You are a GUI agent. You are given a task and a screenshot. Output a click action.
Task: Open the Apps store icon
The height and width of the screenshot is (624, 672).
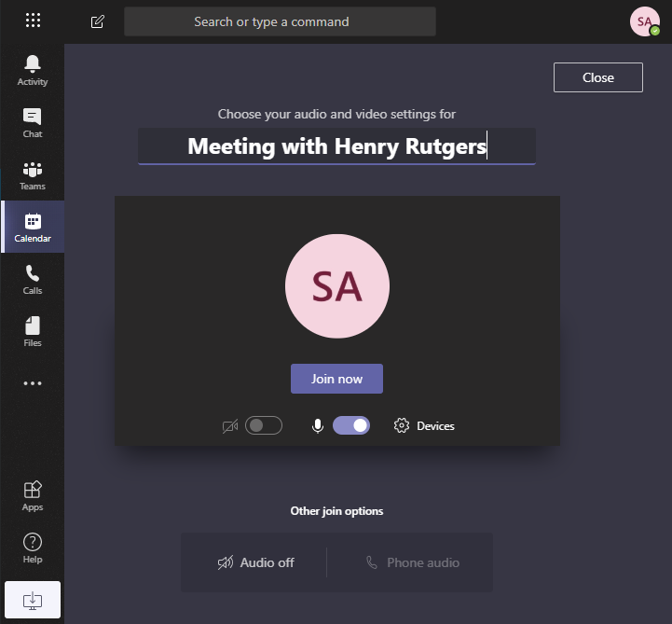pos(33,495)
